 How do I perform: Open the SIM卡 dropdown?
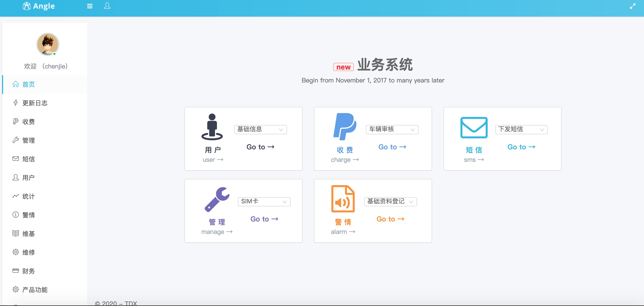coord(263,201)
